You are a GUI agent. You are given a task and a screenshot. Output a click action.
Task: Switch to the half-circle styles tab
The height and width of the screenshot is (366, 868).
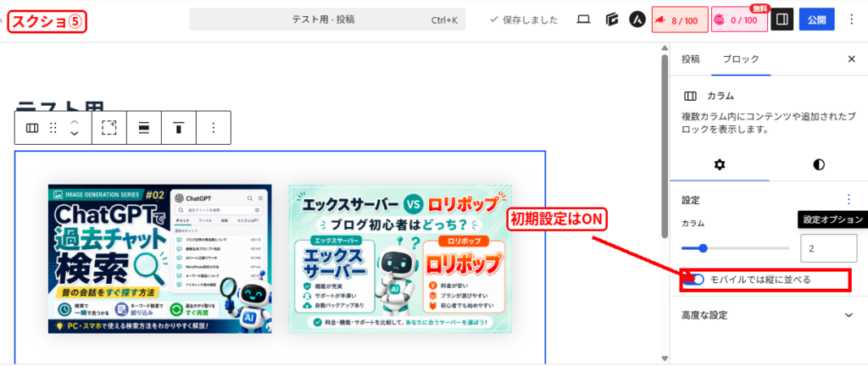click(x=819, y=164)
